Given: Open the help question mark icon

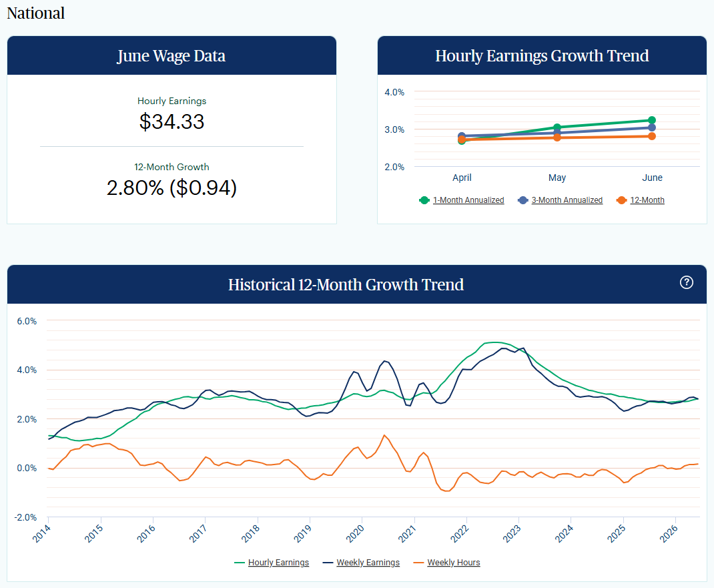Looking at the screenshot, I should [686, 283].
